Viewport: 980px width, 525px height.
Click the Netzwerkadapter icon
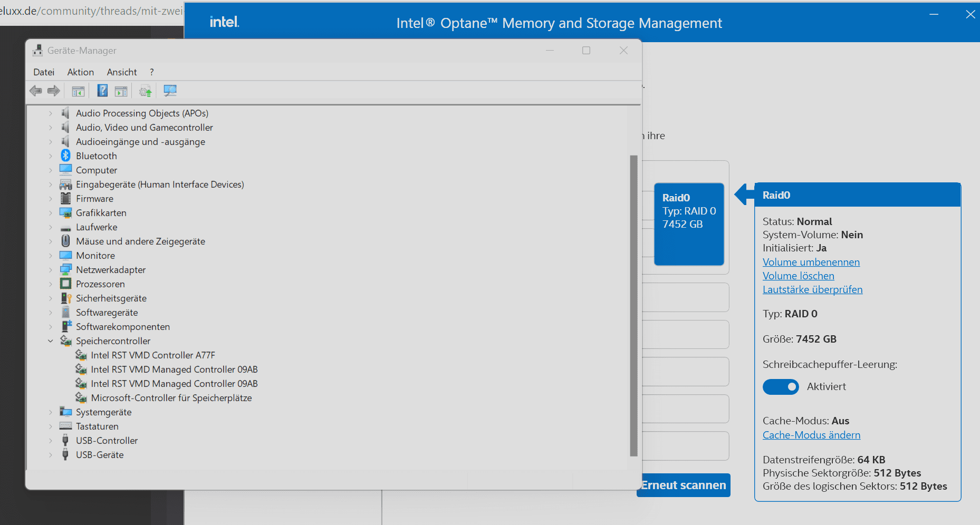(x=65, y=269)
